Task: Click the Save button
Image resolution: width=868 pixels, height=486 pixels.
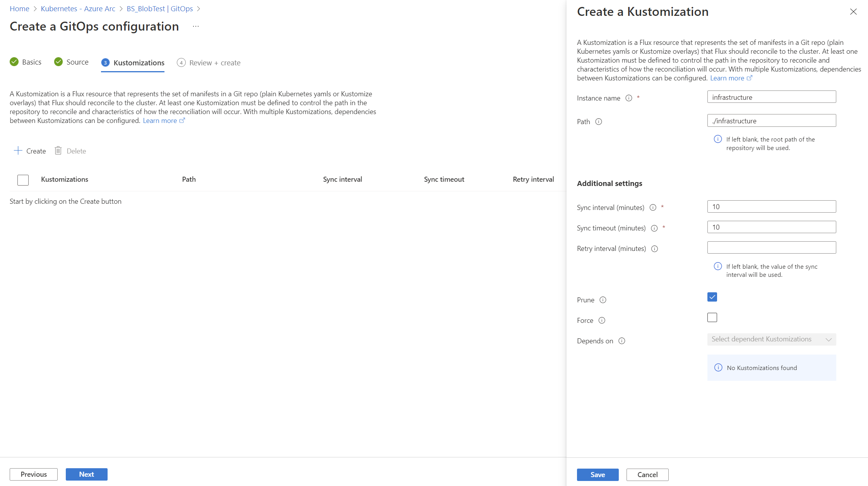Action: [597, 475]
